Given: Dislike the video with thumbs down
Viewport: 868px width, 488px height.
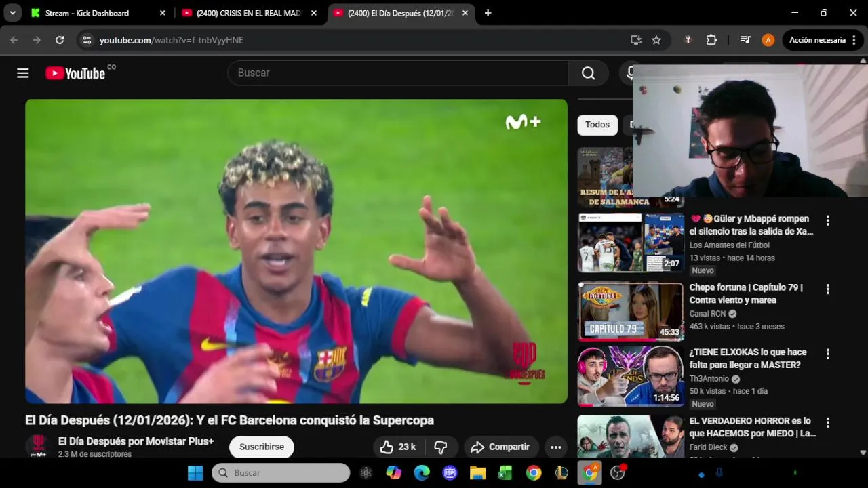Looking at the screenshot, I should 441,447.
